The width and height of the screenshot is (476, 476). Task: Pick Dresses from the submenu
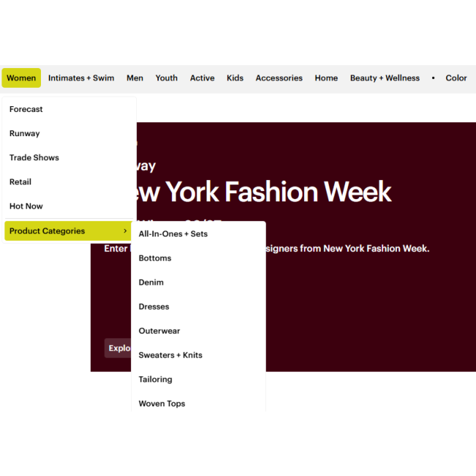[x=198, y=307]
